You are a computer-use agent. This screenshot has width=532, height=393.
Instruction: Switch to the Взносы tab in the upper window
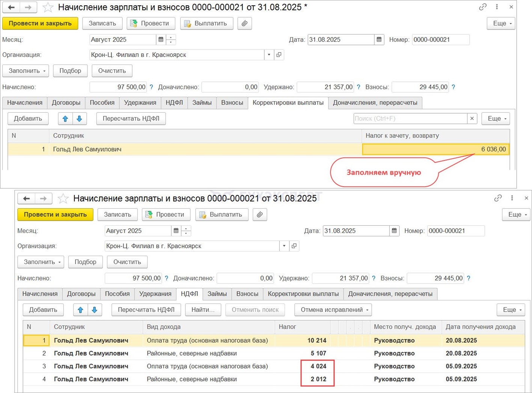coord(232,103)
